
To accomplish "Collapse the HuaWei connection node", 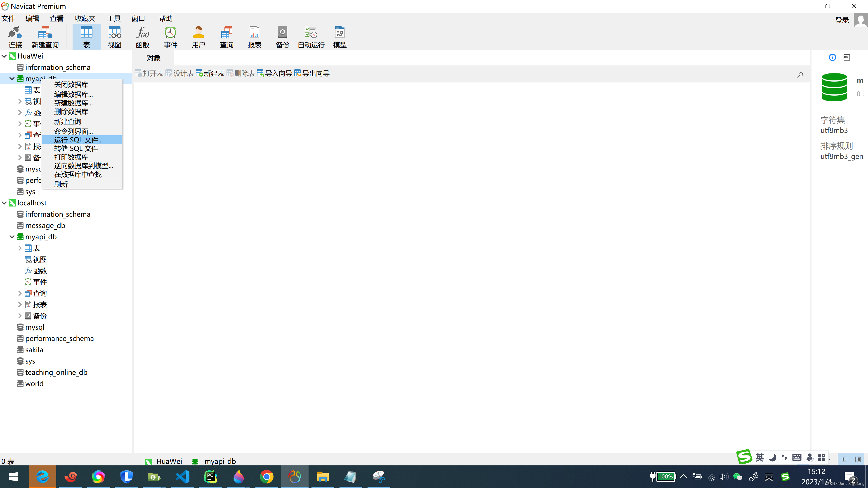I will 4,56.
